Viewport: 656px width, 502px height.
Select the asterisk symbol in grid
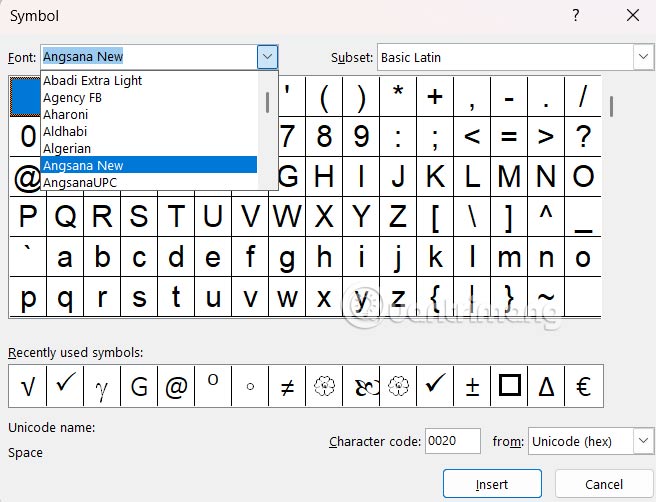point(398,96)
